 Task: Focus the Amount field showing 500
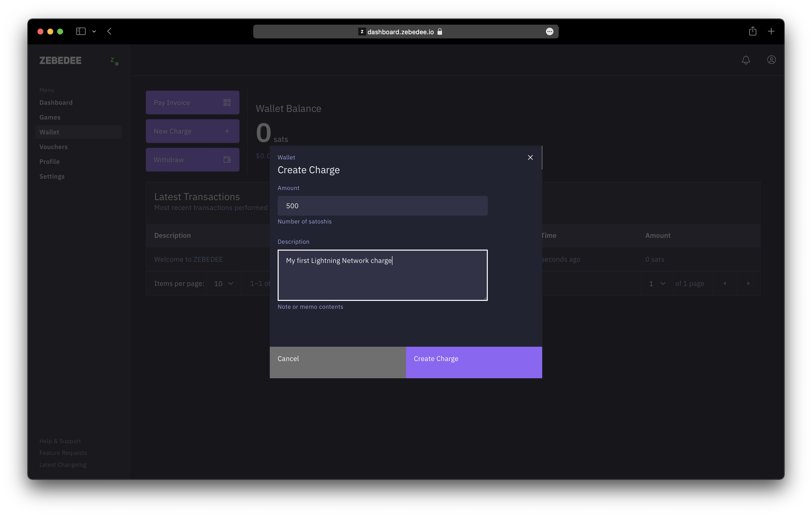coord(382,206)
